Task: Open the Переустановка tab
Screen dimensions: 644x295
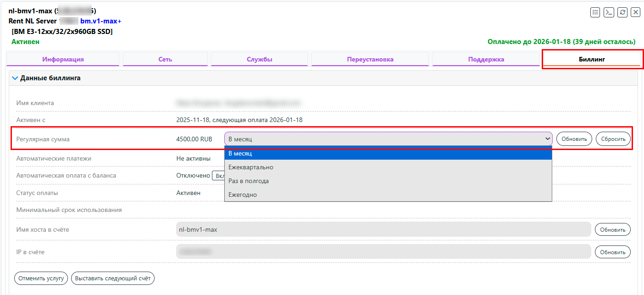Action: click(x=370, y=59)
